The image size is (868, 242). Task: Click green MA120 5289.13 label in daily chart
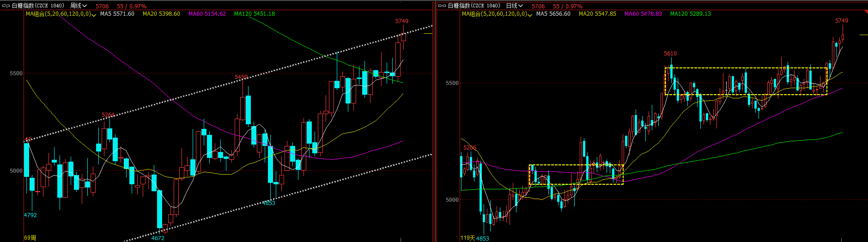pos(690,14)
